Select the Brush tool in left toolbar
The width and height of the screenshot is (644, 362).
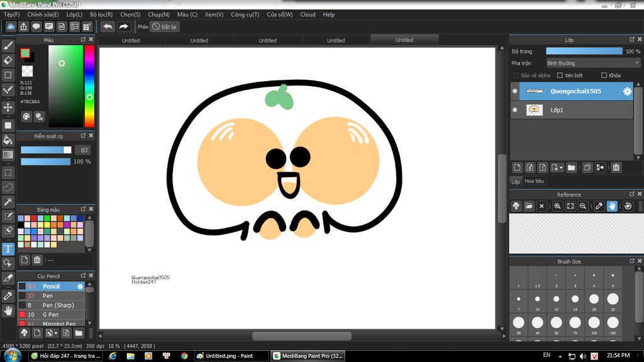[x=8, y=45]
